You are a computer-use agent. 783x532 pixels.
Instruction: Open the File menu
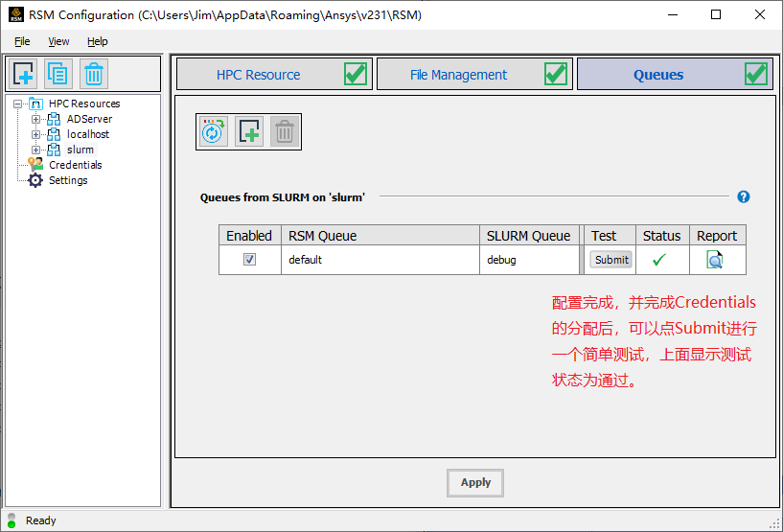[x=22, y=41]
